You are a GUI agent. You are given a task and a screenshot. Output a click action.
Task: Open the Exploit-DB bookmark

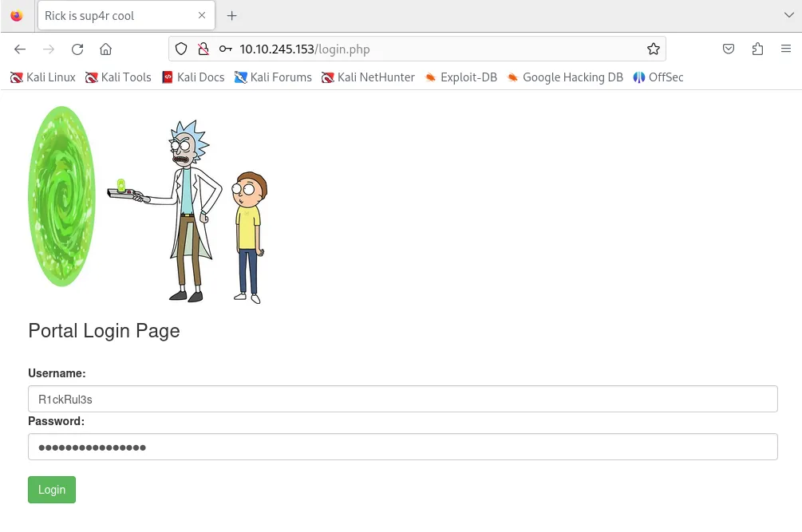pos(461,77)
